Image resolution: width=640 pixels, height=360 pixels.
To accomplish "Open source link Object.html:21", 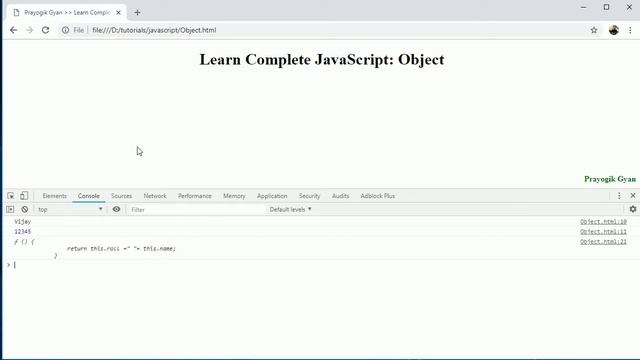I will (603, 242).
